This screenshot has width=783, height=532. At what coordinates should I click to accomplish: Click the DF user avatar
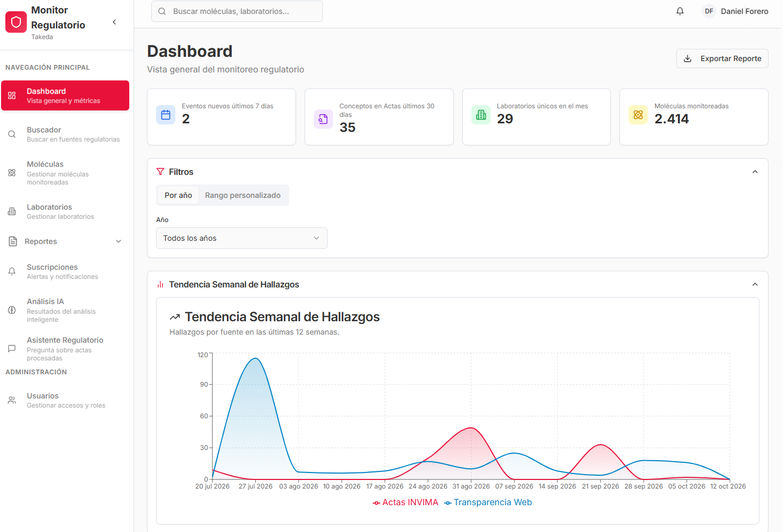709,11
